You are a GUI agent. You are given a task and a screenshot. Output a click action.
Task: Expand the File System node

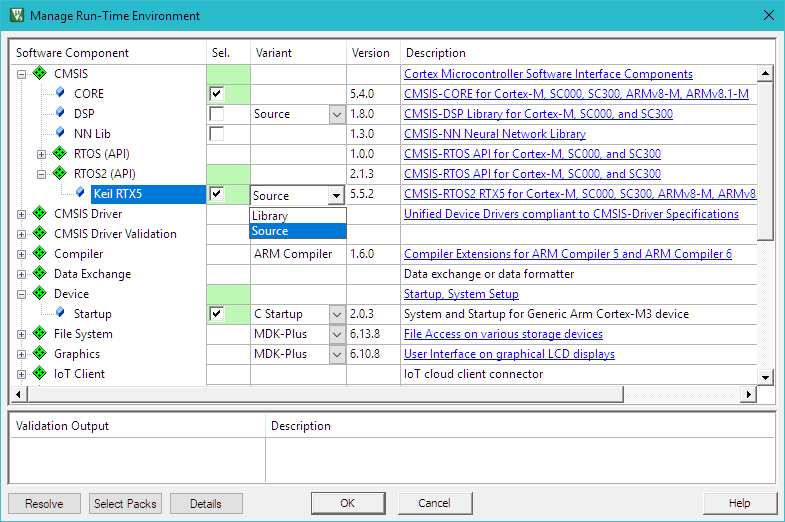tap(21, 334)
